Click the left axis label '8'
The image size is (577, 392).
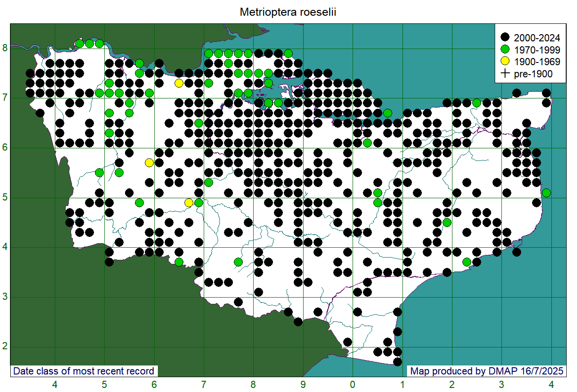pyautogui.click(x=5, y=48)
